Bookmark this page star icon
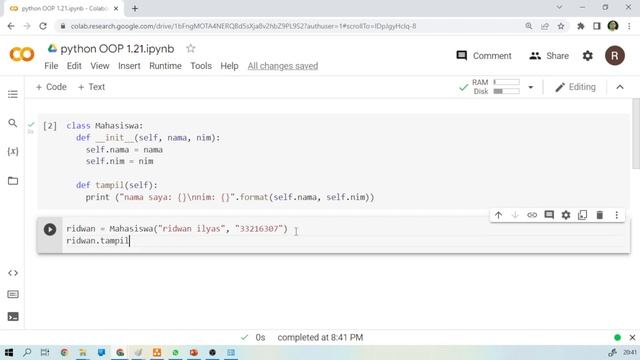640x360 pixels. pyautogui.click(x=561, y=26)
